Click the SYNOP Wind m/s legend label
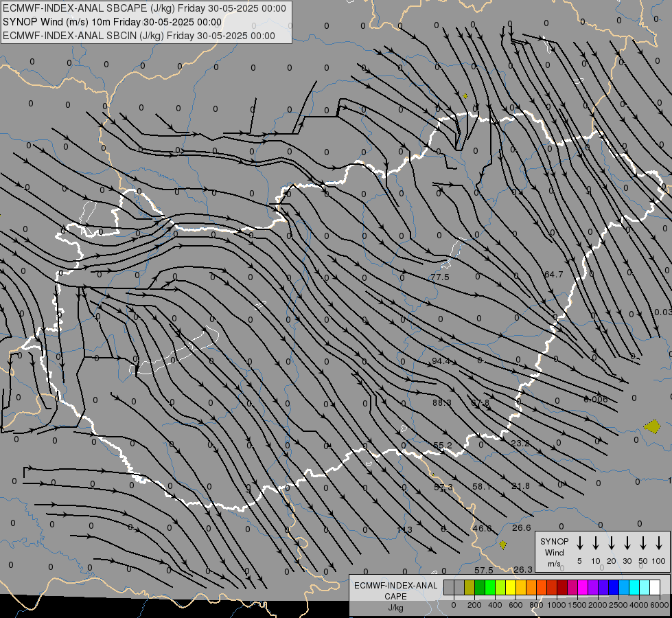This screenshot has width=672, height=618. [x=554, y=552]
